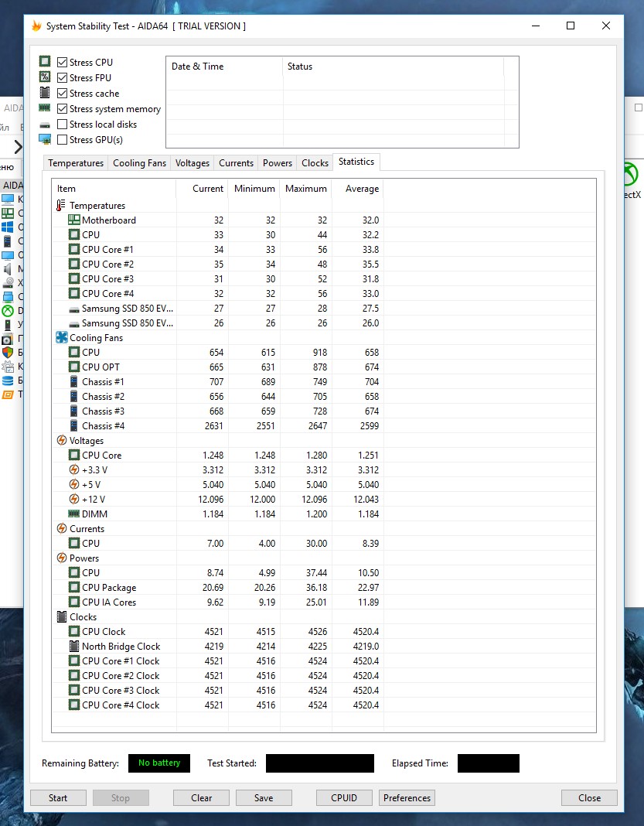The image size is (644, 826).
Task: Click the +3.3 V lightning icon
Action: pyautogui.click(x=74, y=470)
